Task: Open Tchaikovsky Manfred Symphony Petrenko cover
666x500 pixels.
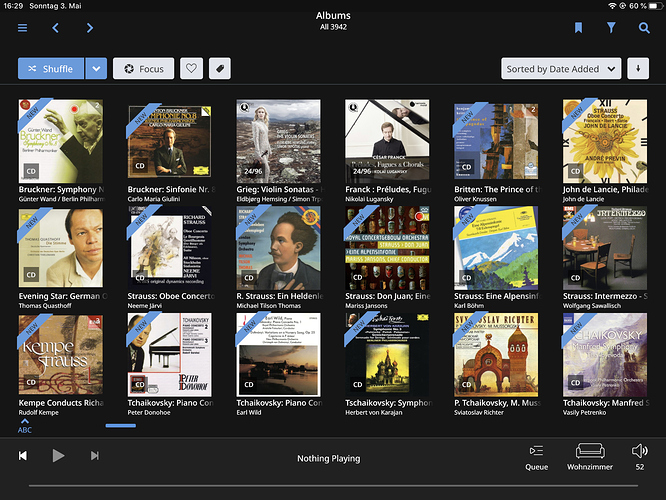Action: [605, 355]
